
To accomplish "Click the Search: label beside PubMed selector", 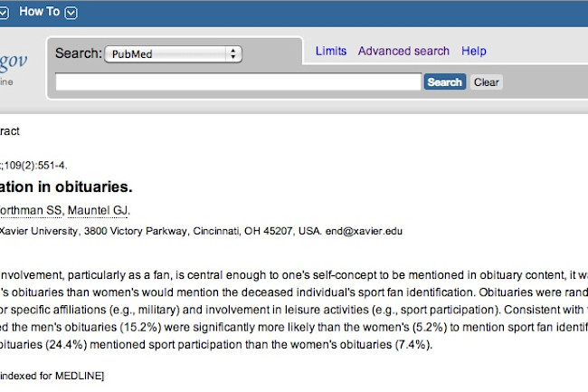I will (79, 53).
